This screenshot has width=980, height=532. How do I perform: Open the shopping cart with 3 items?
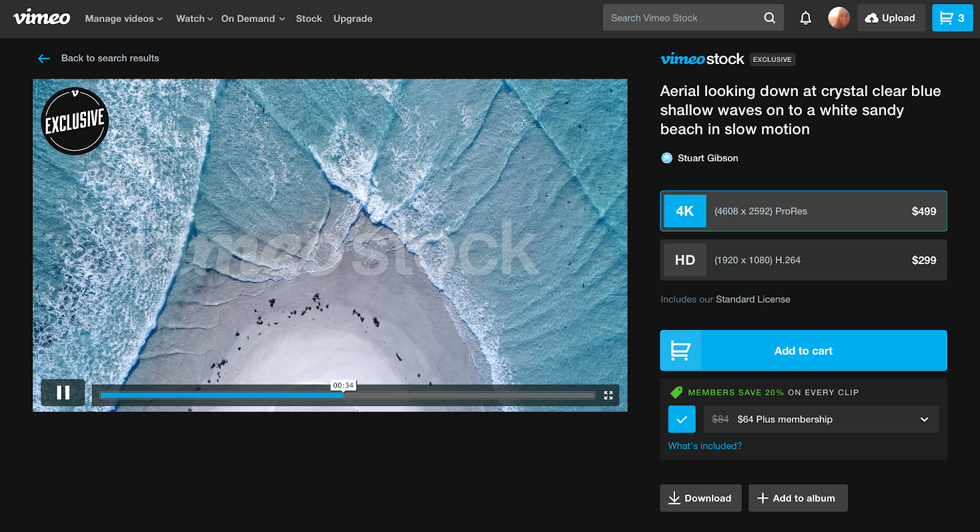coord(952,18)
